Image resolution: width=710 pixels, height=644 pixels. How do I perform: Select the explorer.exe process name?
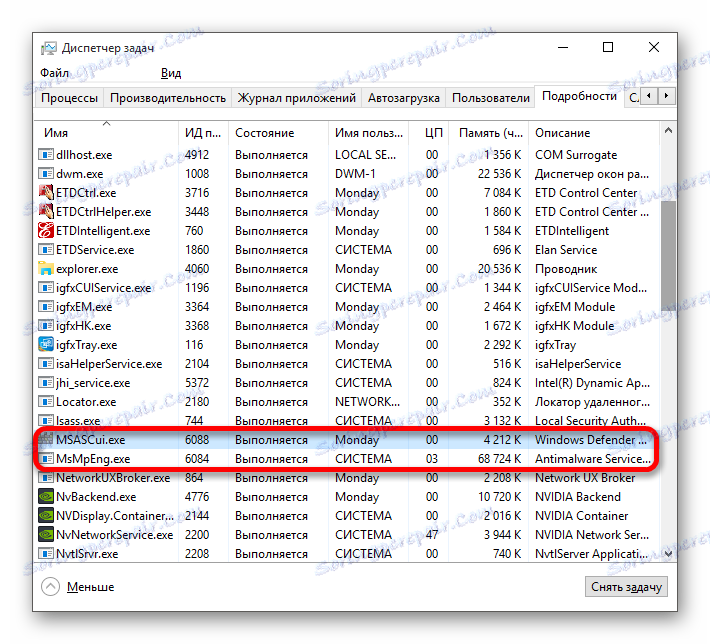[87, 269]
